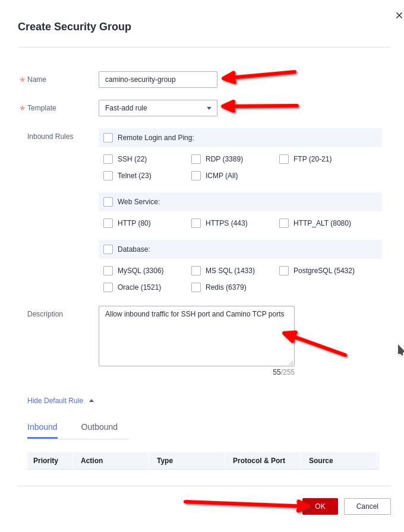The height and width of the screenshot is (532, 404).
Task: Select all Web Service rules
Action: tap(108, 202)
